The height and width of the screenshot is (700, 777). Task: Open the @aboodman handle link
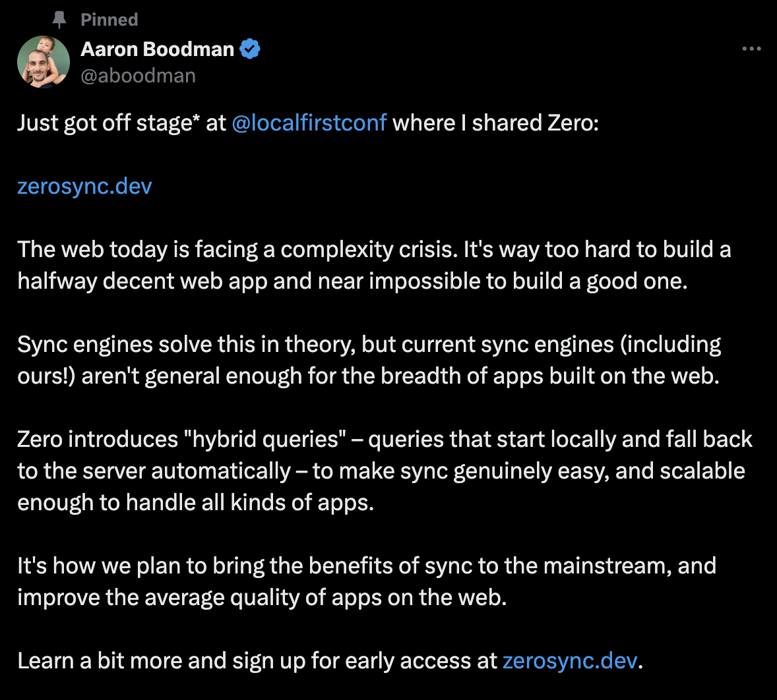coord(139,76)
